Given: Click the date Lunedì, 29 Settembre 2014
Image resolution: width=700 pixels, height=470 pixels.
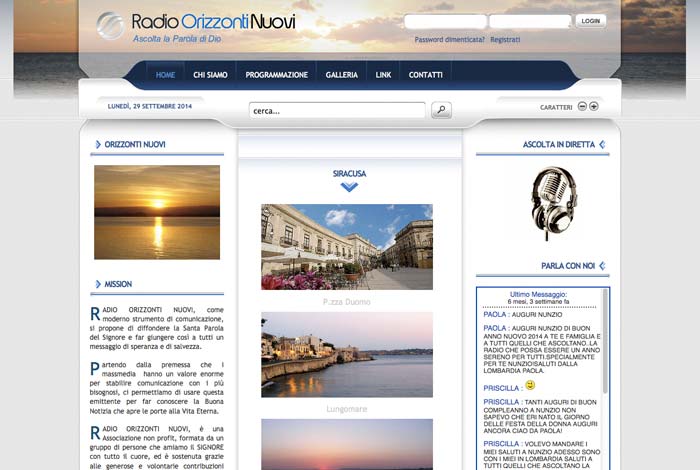Looking at the screenshot, I should 150,106.
